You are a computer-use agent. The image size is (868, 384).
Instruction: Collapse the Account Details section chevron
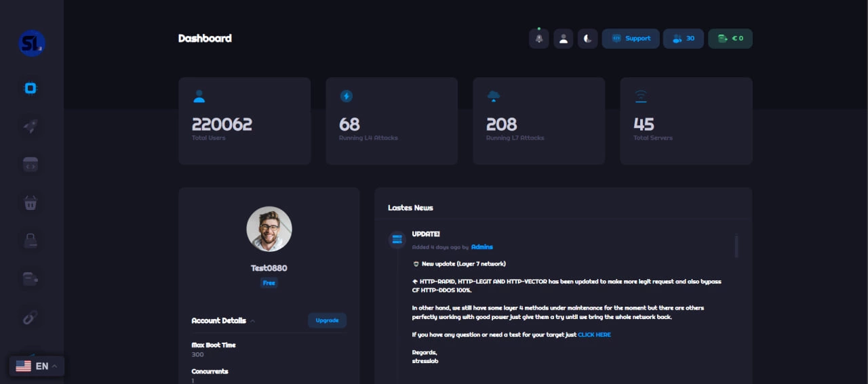(253, 321)
